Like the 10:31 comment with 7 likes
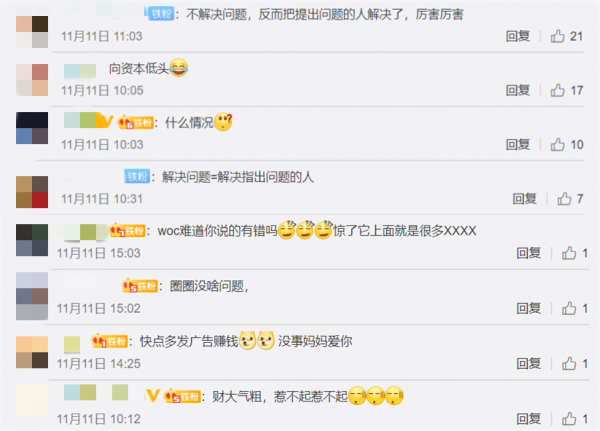Screen dimensions: 600x431 tap(564, 199)
